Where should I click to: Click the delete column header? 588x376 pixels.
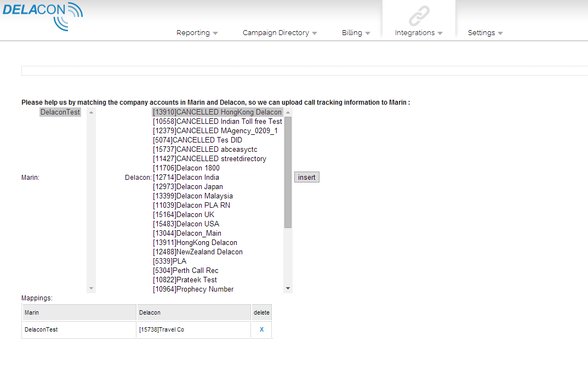[261, 312]
